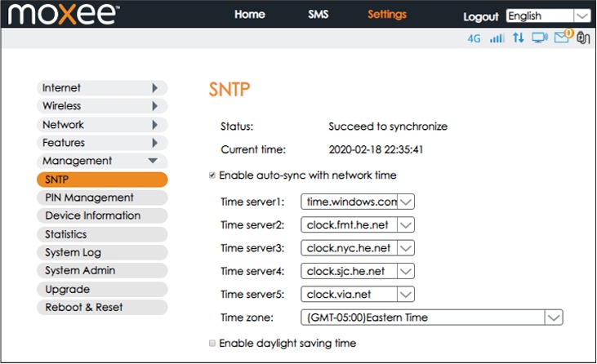Viewport: 597px width, 364px height.
Task: Open the SMS envelope notification icon
Action: pyautogui.click(x=564, y=36)
